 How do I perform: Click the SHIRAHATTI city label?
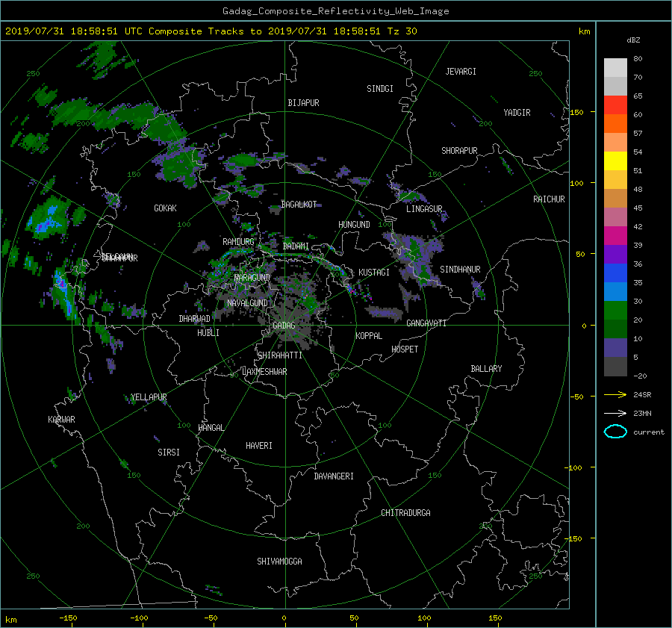[x=280, y=355]
